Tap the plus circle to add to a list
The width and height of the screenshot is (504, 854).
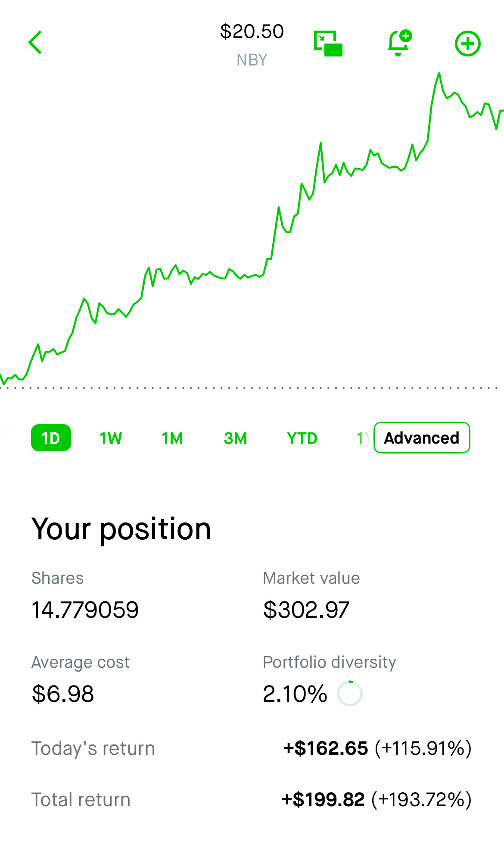[x=468, y=44]
